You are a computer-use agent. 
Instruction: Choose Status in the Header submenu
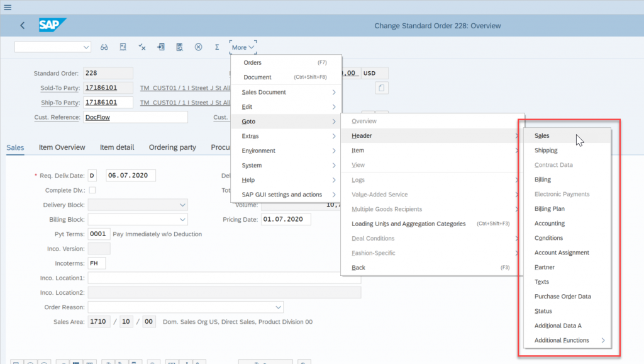coord(567,311)
